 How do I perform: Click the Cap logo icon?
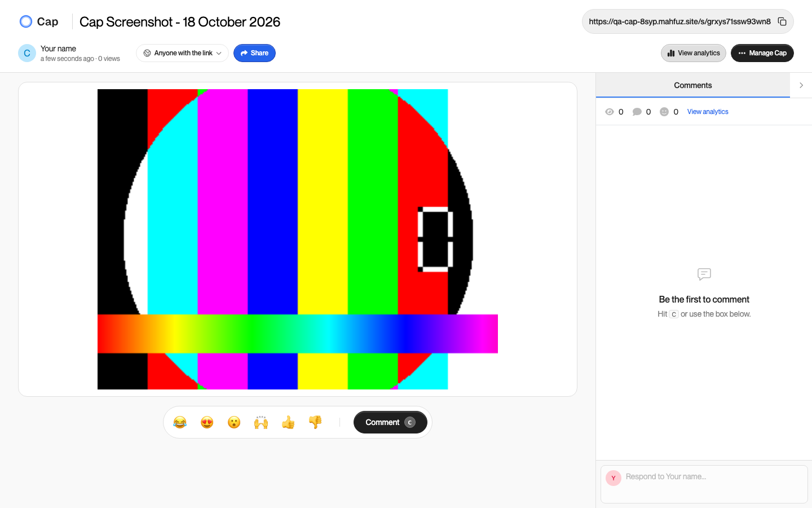(26, 21)
